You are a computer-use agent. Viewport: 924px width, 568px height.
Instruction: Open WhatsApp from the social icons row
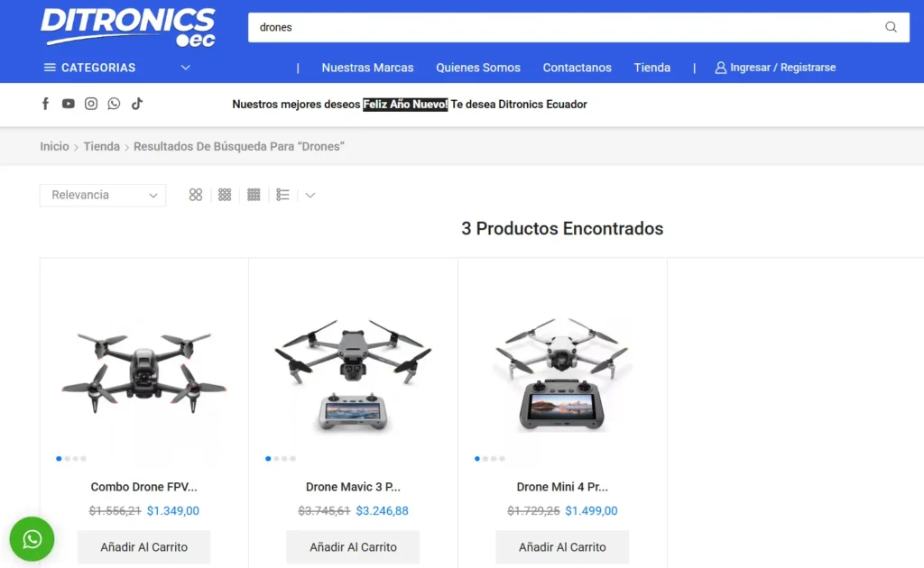pos(114,104)
